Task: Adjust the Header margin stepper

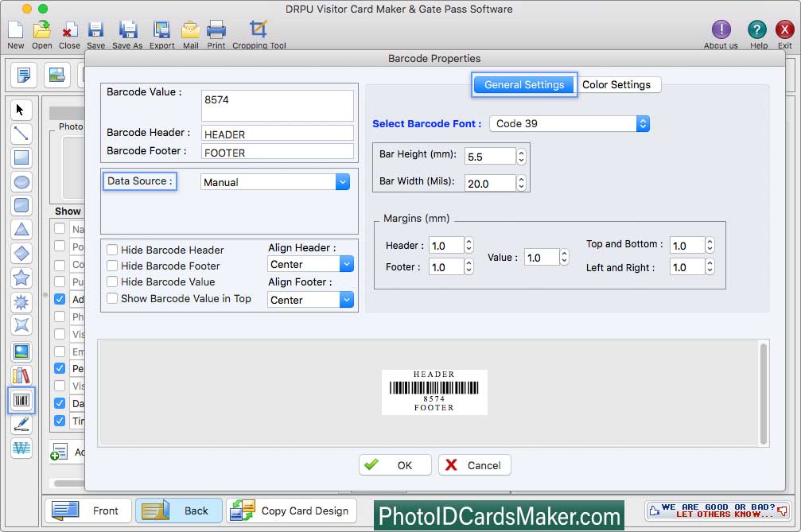Action: (469, 245)
